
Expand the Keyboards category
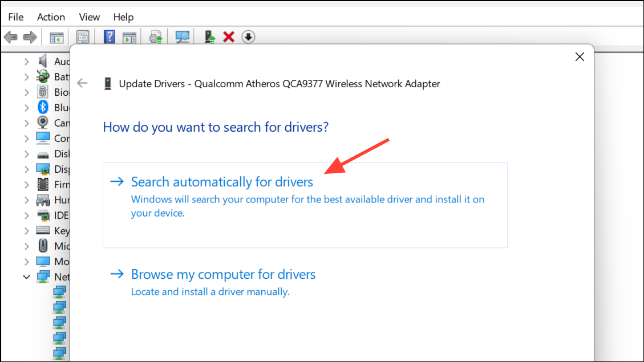pos(26,231)
